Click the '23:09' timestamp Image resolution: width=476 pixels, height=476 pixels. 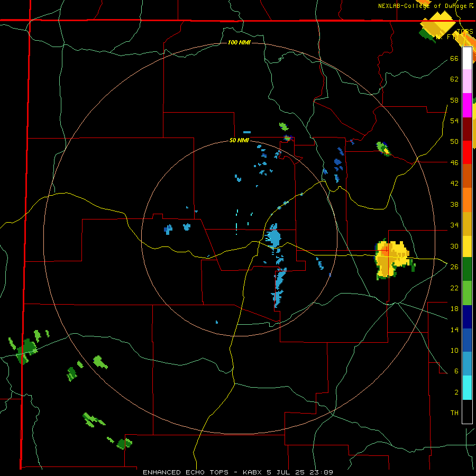click(321, 472)
